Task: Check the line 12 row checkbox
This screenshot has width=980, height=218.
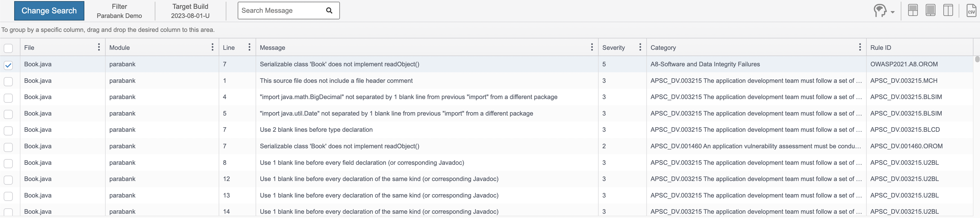Action: click(x=8, y=180)
